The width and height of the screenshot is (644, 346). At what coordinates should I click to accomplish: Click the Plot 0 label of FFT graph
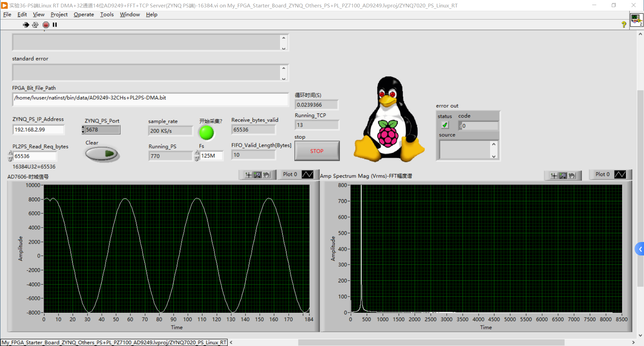point(602,174)
